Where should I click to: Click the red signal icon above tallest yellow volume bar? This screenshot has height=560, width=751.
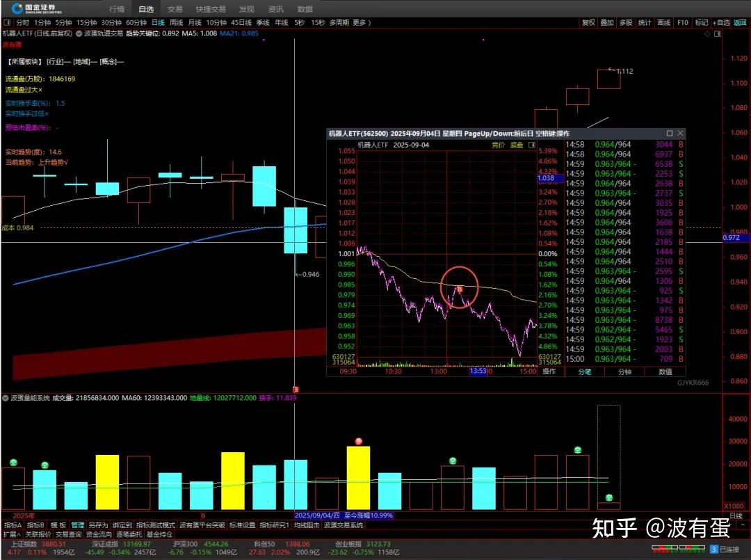coord(358,441)
